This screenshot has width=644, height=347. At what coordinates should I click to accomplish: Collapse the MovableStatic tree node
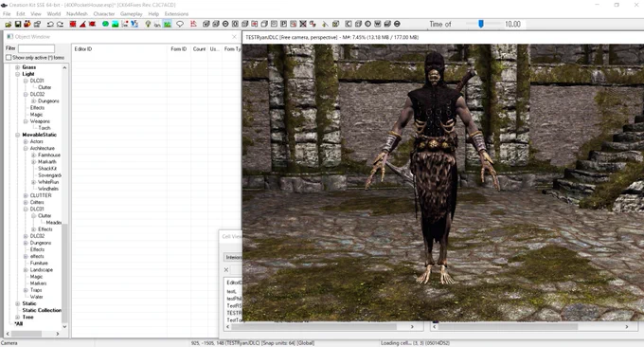tap(18, 135)
